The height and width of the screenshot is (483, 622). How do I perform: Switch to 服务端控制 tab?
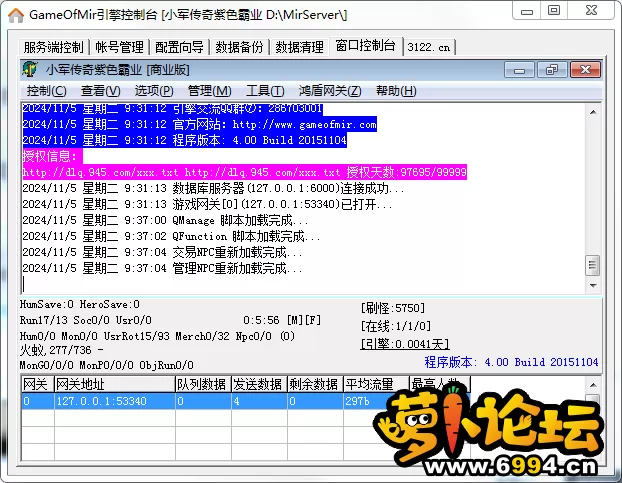[54, 47]
